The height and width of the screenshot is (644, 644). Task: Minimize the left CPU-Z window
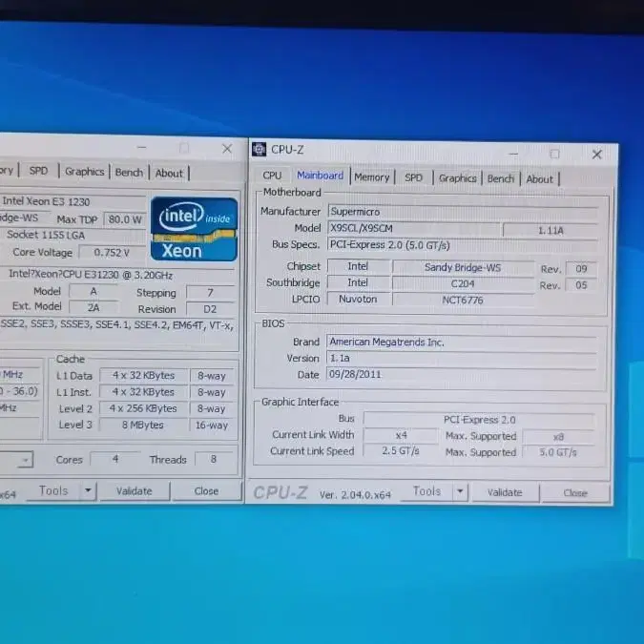coord(142,147)
